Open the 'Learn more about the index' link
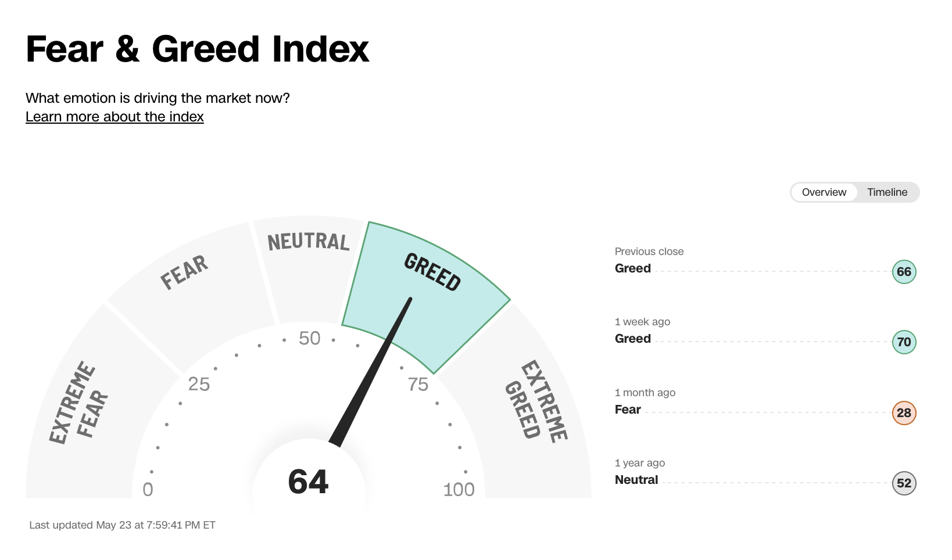The image size is (952, 560). click(114, 117)
